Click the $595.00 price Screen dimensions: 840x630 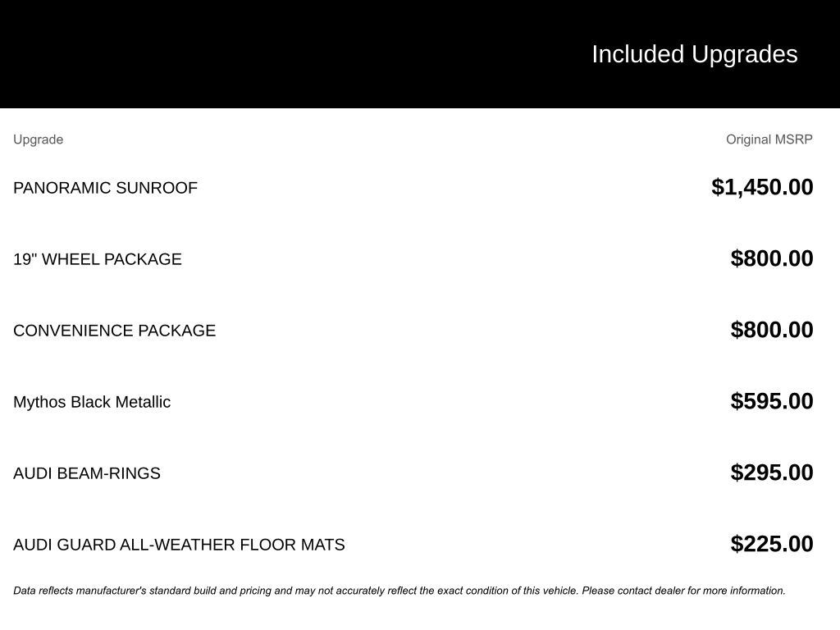coord(772,401)
